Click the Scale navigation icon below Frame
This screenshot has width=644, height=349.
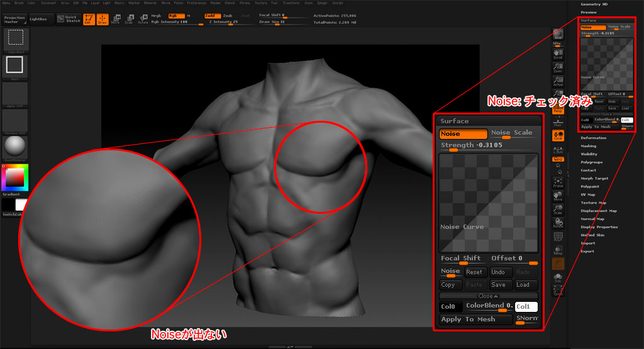[558, 209]
